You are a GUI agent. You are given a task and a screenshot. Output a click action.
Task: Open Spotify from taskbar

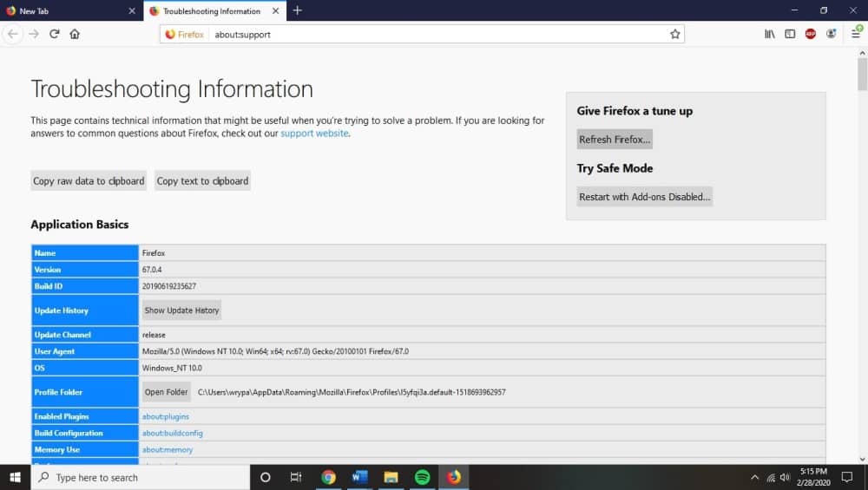coord(423,477)
